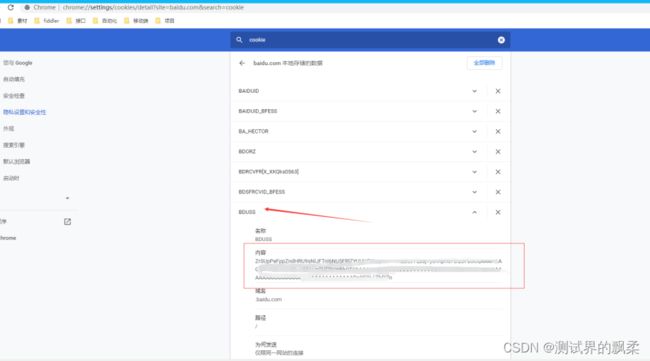Image resolution: width=650 pixels, height=361 pixels.
Task: Expand the BAIDUID_BFESS cookie details
Action: pos(474,111)
